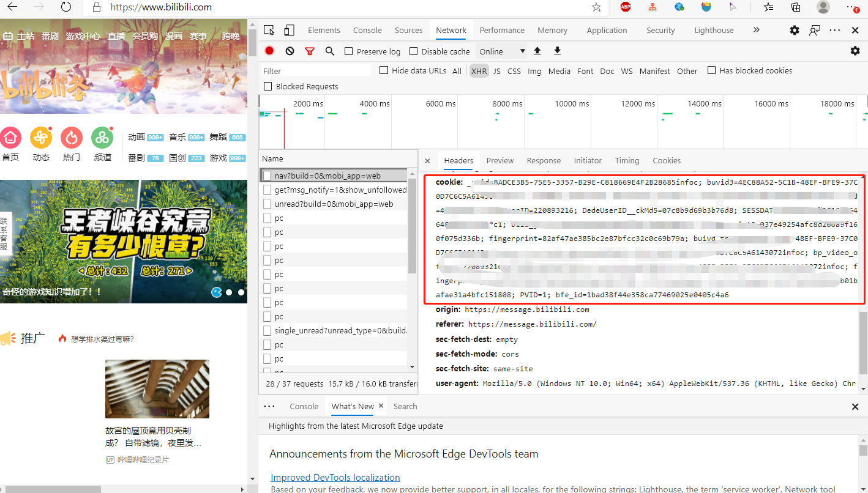Open the drawer options menu next to Console tab
Image resolution: width=868 pixels, height=493 pixels.
point(269,406)
